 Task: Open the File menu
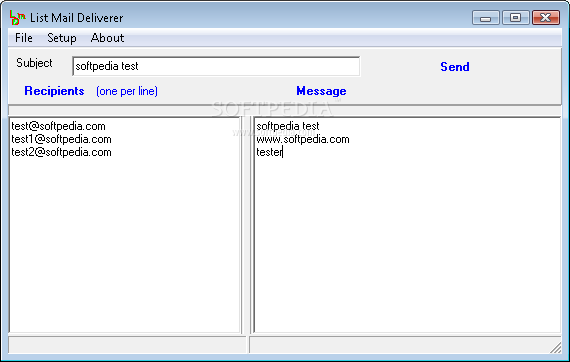click(24, 38)
